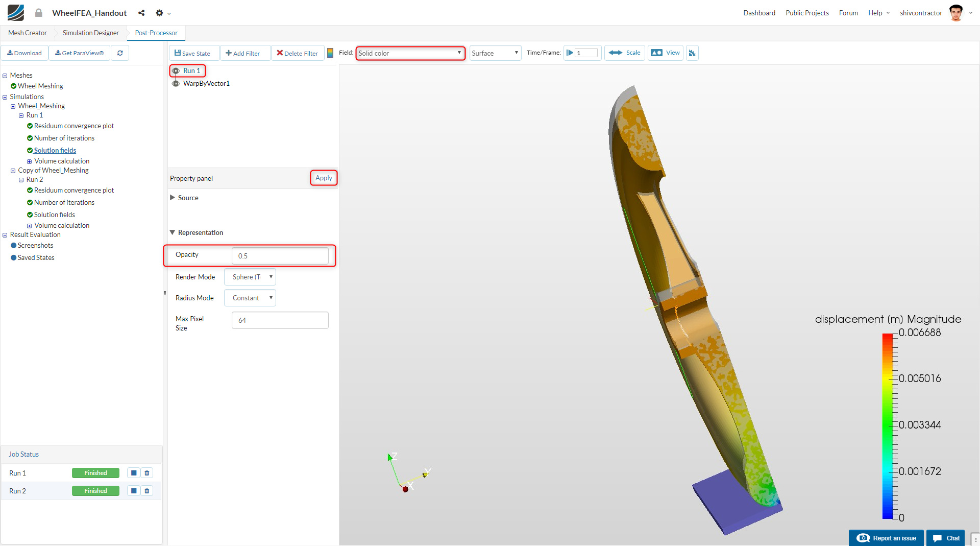Apply the property panel changes

pyautogui.click(x=324, y=178)
